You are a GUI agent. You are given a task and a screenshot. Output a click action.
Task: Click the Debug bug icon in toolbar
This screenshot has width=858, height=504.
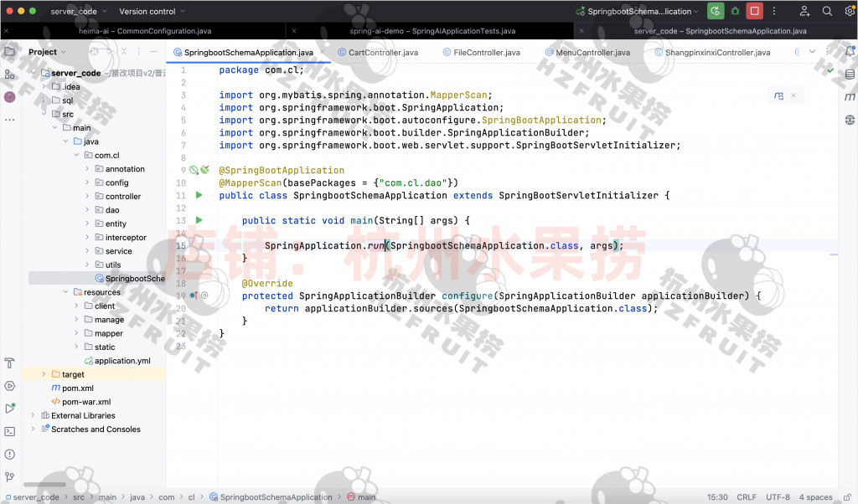tap(736, 12)
